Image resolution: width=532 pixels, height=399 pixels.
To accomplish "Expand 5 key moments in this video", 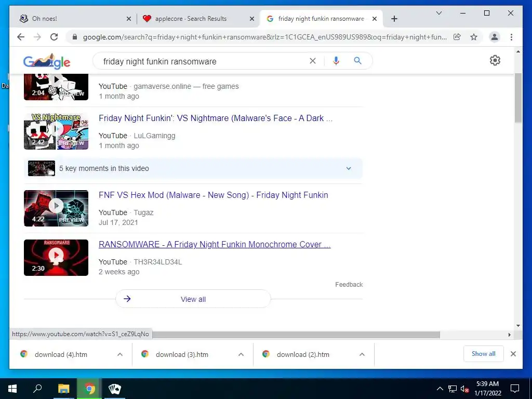I will click(x=193, y=168).
